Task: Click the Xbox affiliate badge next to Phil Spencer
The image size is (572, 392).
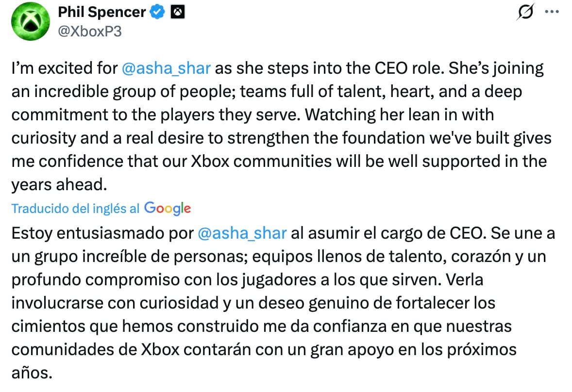Action: [178, 11]
